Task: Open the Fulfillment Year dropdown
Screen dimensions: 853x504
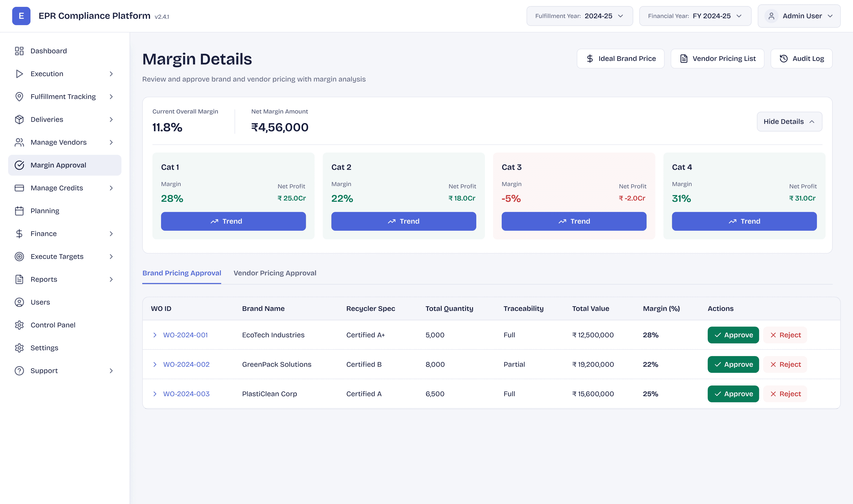Action: [579, 16]
